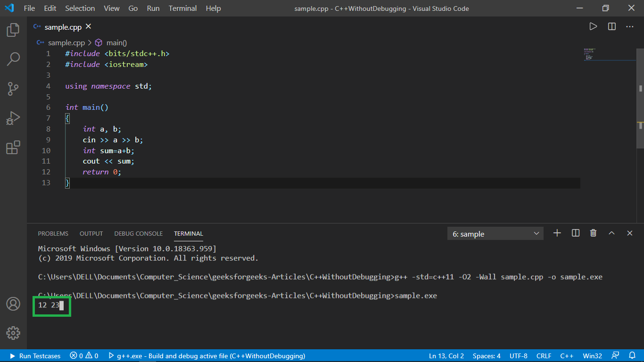Maximize the panel with the up chevron
The width and height of the screenshot is (644, 362).
[611, 233]
